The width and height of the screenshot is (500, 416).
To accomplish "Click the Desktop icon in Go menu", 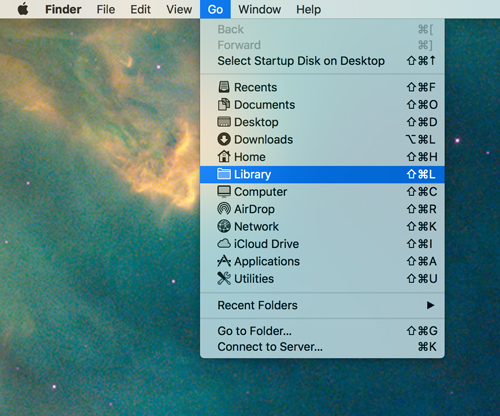I will pyautogui.click(x=224, y=122).
